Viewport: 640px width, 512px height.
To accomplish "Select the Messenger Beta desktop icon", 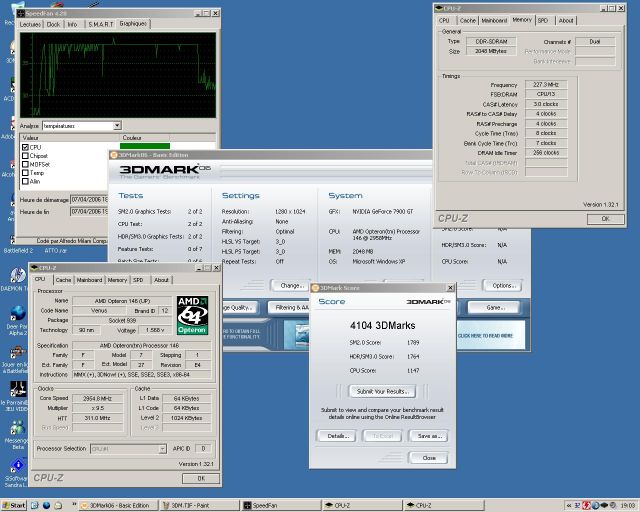I will click(16, 434).
